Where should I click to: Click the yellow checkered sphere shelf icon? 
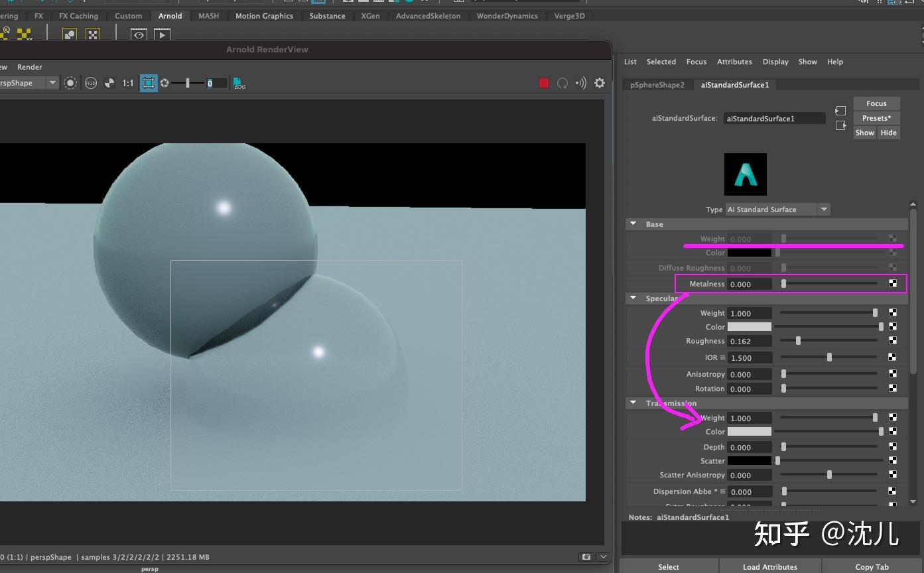[x=24, y=34]
